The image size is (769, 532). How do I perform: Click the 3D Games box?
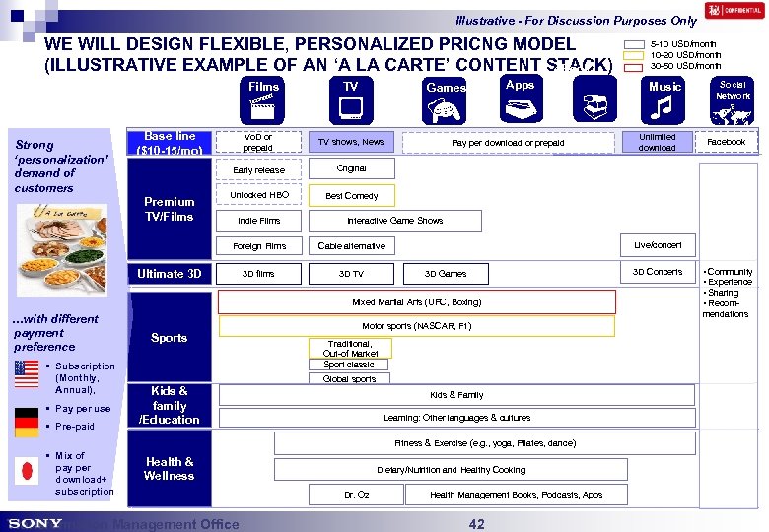[446, 274]
